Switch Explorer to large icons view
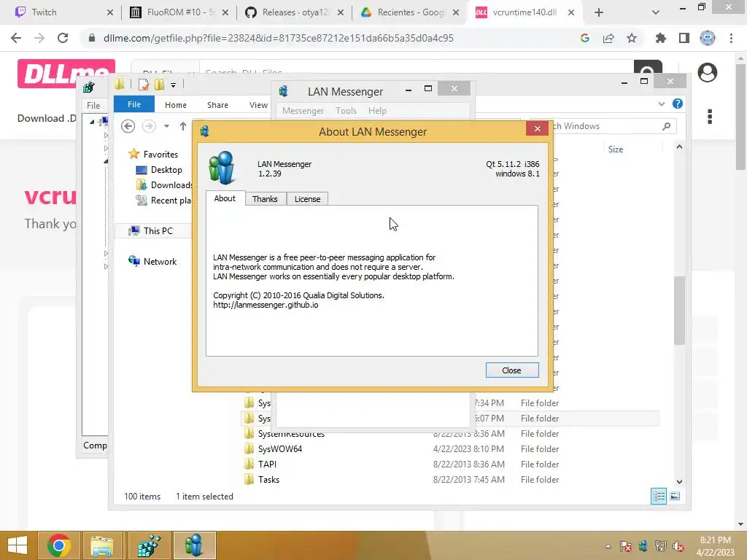This screenshot has width=747, height=560. [675, 496]
